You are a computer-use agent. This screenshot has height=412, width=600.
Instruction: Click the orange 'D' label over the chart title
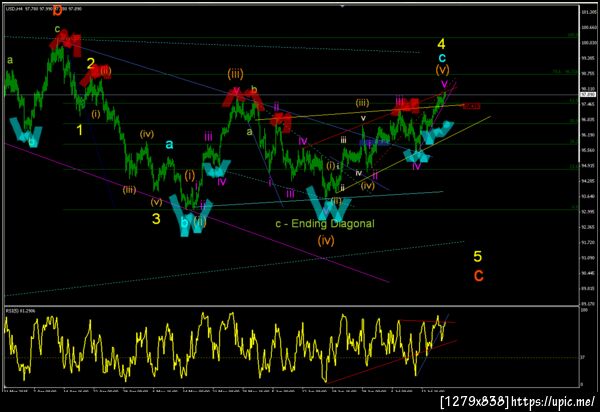click(x=57, y=11)
